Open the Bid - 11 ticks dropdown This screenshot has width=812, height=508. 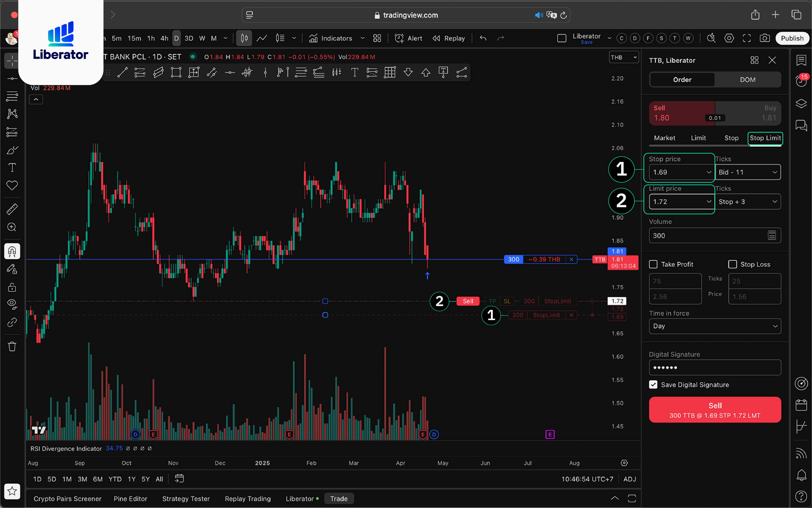748,172
